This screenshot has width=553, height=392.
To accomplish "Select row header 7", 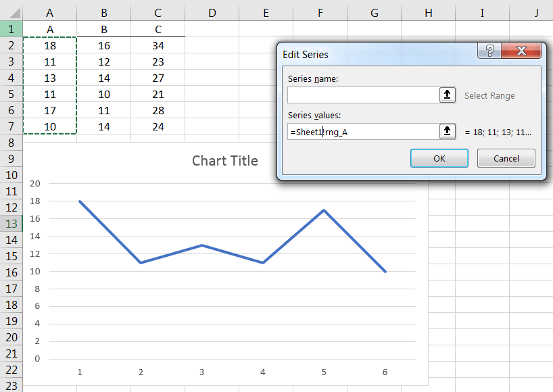I will coord(10,126).
